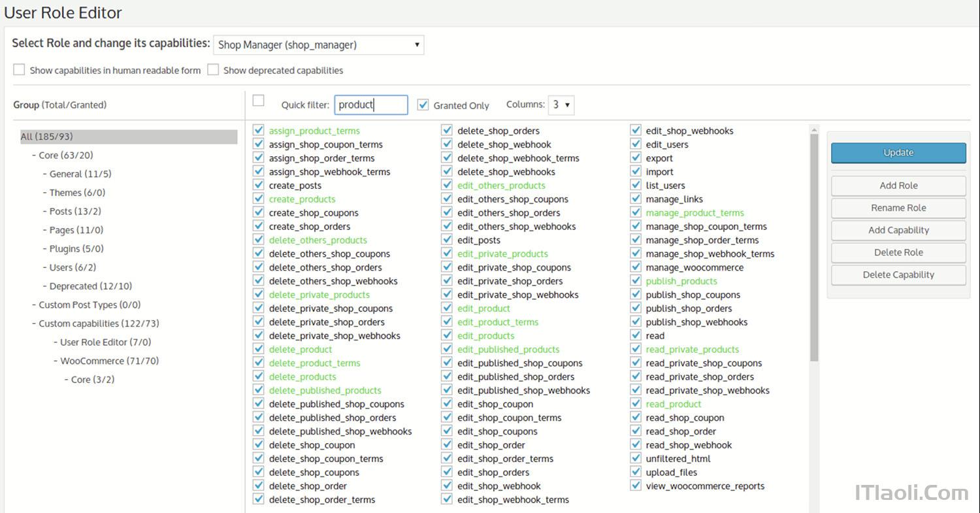Viewport: 980px width, 513px height.
Task: Click the delete_shop_order_terms label
Action: 322,500
